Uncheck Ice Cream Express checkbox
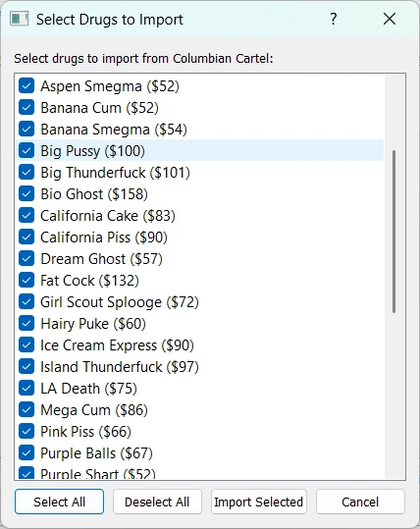 26,344
